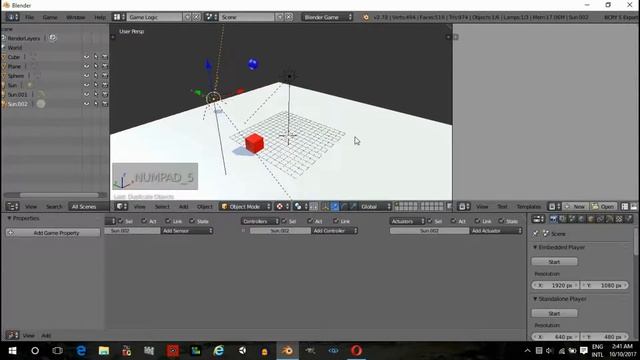Start the Embedded Player

point(554,262)
